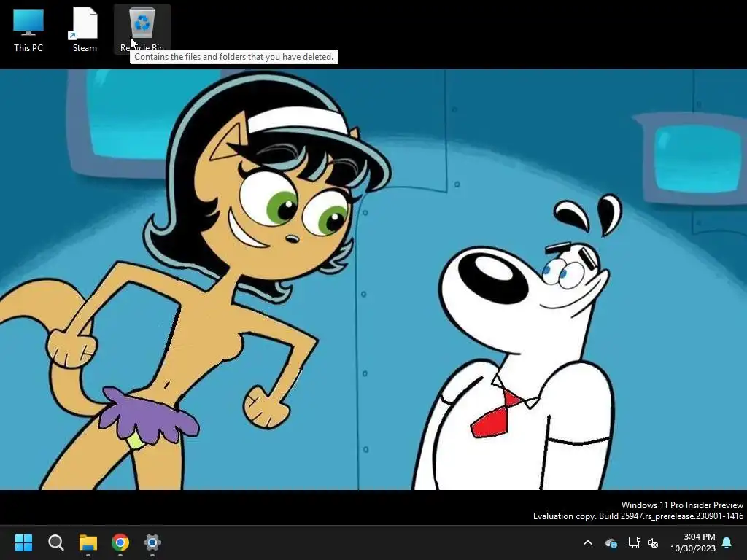The height and width of the screenshot is (560, 747).
Task: Open the clock showing 3:04 PM
Action: coord(693,542)
